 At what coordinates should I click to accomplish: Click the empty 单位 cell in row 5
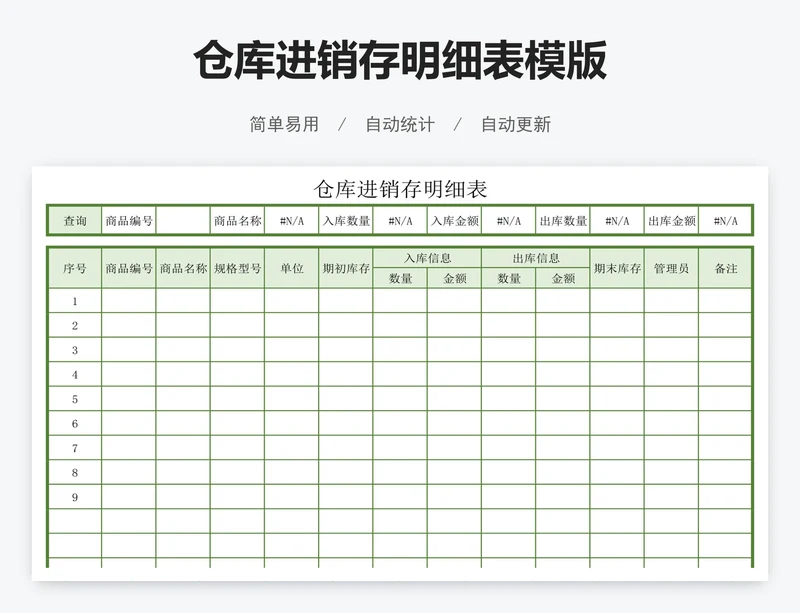(292, 399)
